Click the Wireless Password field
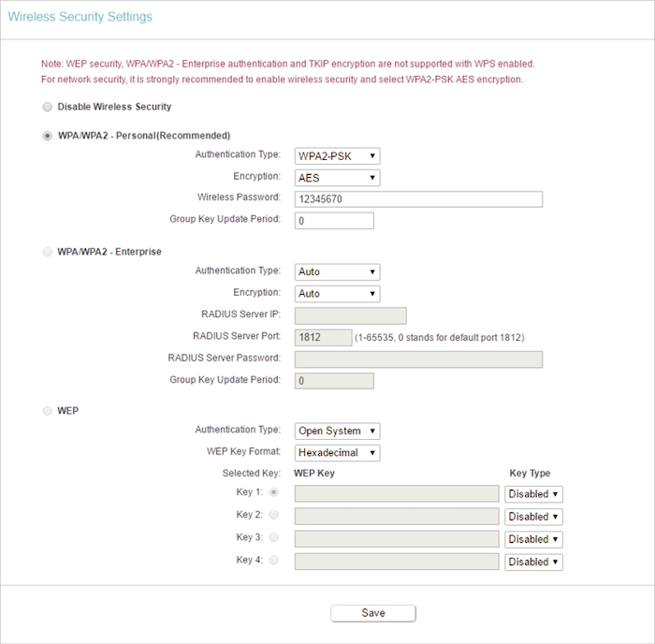This screenshot has height=644, width=655. pyautogui.click(x=418, y=199)
